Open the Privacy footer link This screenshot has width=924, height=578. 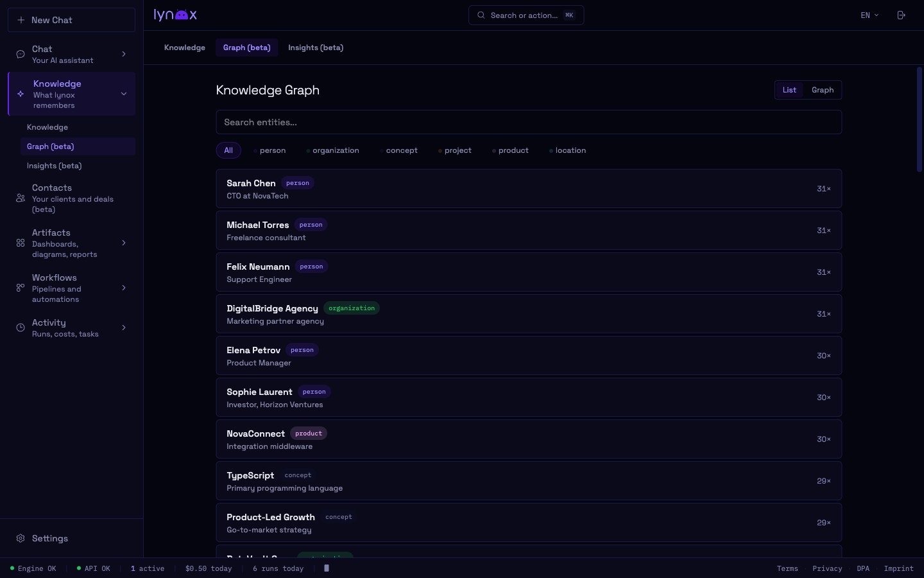(826, 568)
